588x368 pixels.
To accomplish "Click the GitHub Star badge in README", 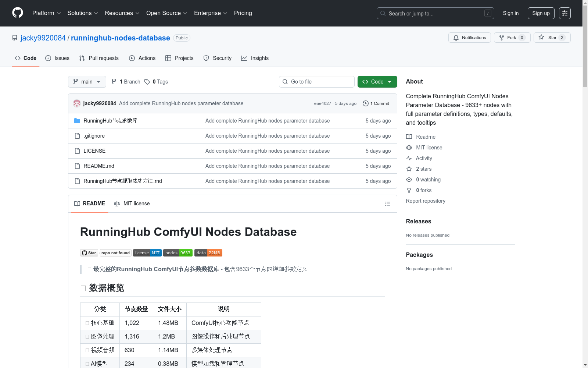I will coord(89,253).
